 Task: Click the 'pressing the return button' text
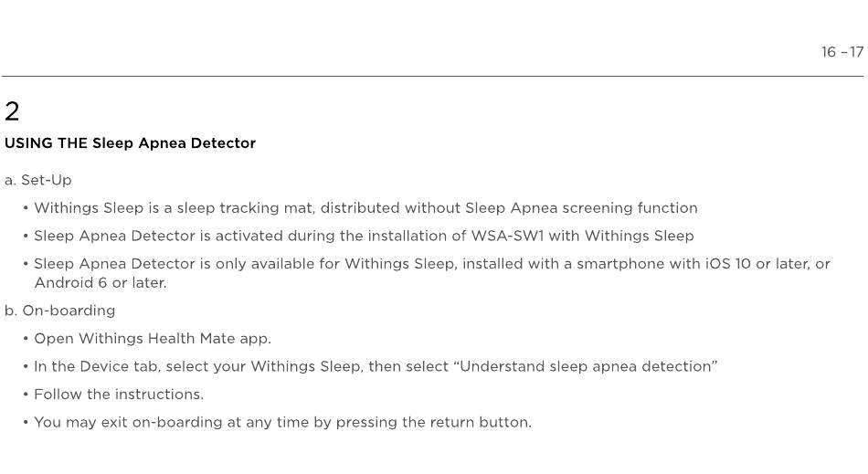[433, 423]
